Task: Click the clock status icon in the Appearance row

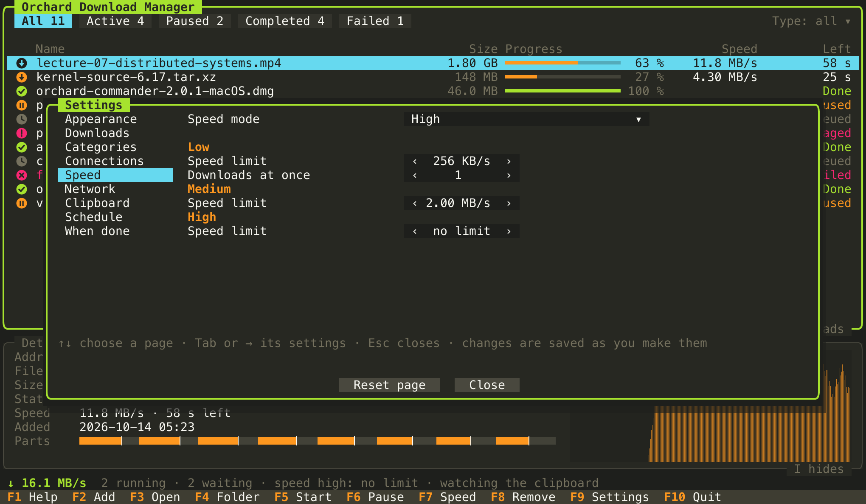Action: tap(22, 119)
